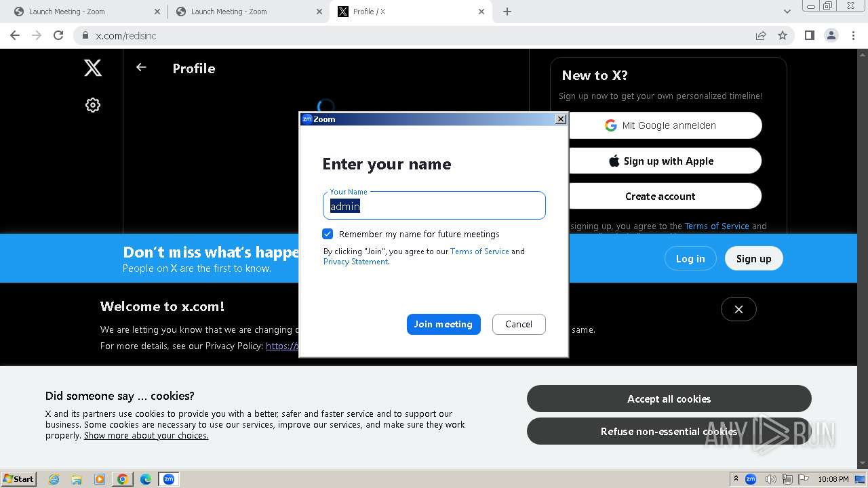868x488 pixels.
Task: Open Chrome side panel icon
Action: pos(810,35)
